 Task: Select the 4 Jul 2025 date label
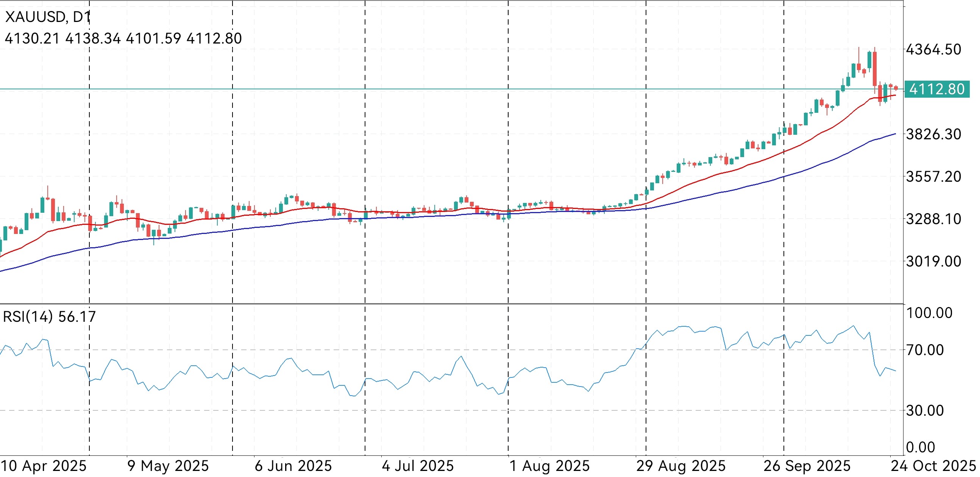click(418, 466)
